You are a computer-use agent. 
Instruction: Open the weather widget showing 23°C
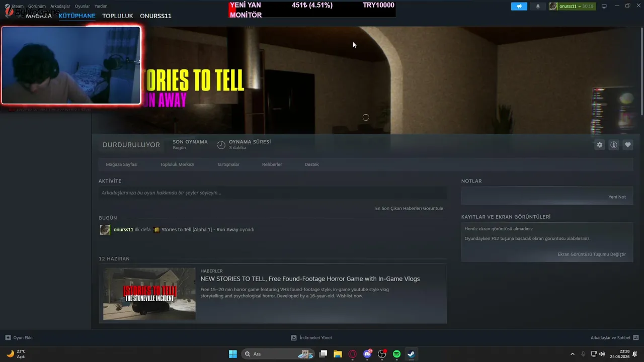tap(16, 354)
